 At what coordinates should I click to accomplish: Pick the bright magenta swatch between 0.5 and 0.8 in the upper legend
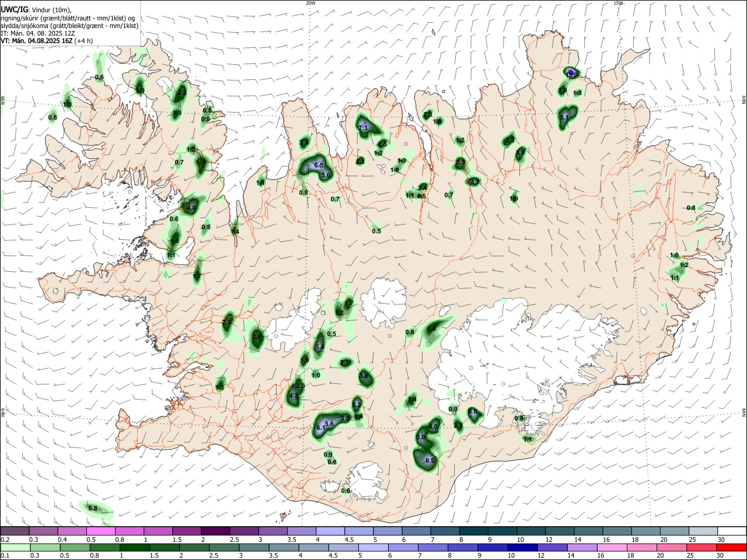(100, 531)
